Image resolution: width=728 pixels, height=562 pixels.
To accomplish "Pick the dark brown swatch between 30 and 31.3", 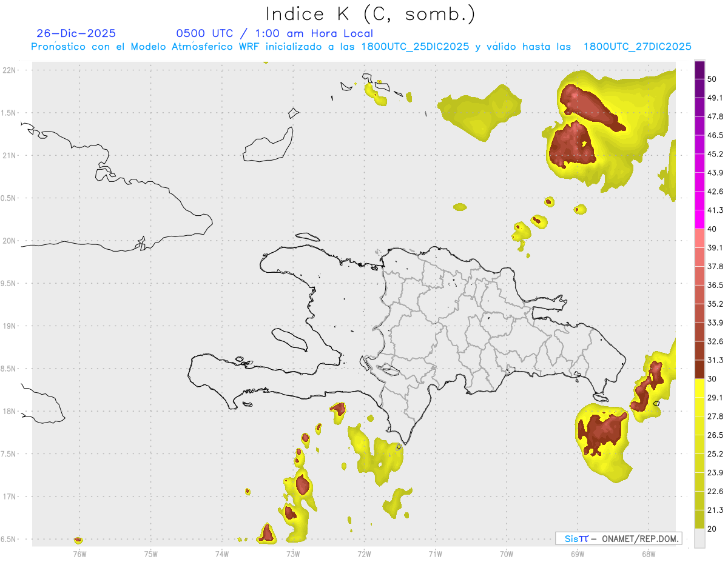I will [x=699, y=369].
